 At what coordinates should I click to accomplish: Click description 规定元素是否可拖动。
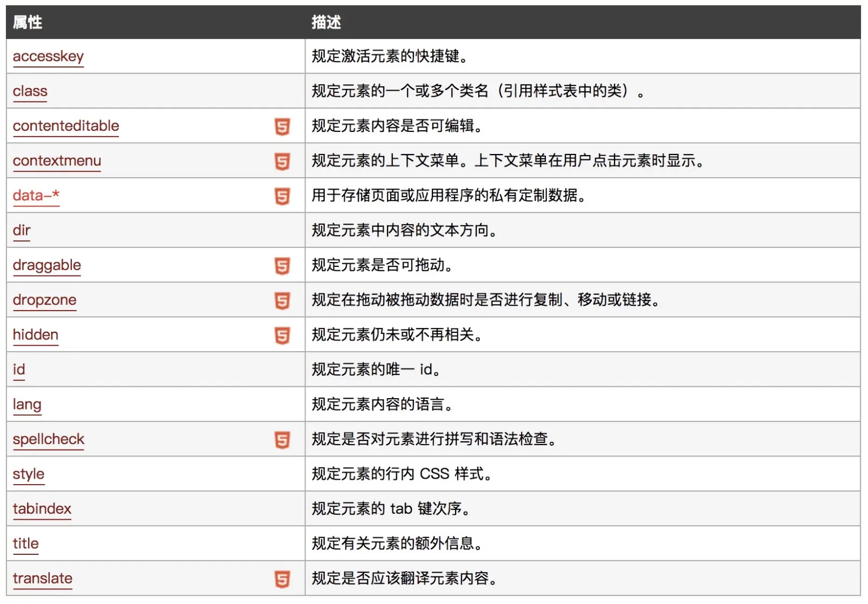[383, 265]
